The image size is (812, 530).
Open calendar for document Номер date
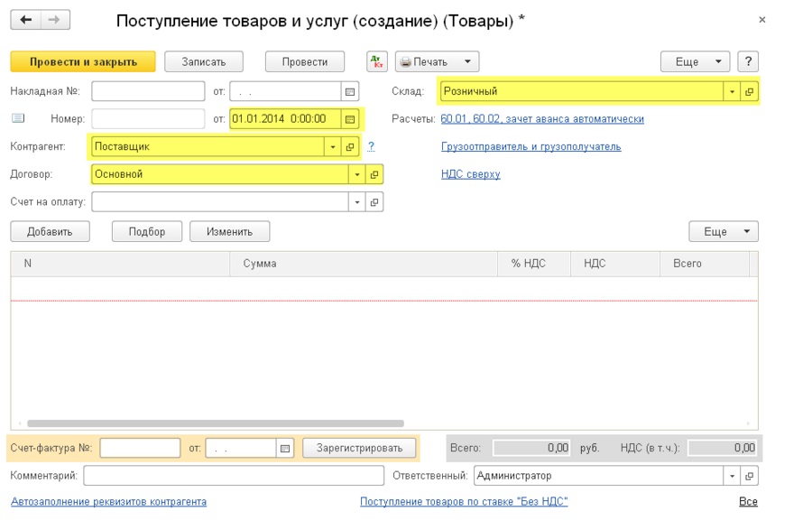(350, 119)
